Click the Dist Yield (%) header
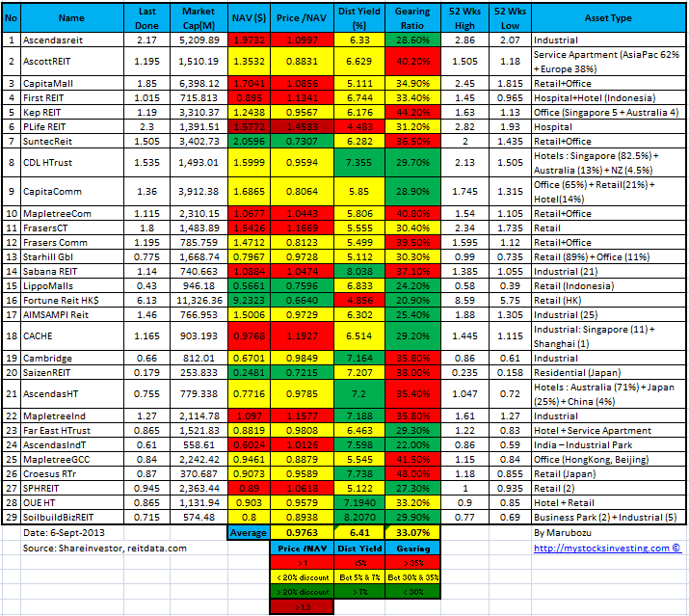The width and height of the screenshot is (689, 616). point(359,18)
